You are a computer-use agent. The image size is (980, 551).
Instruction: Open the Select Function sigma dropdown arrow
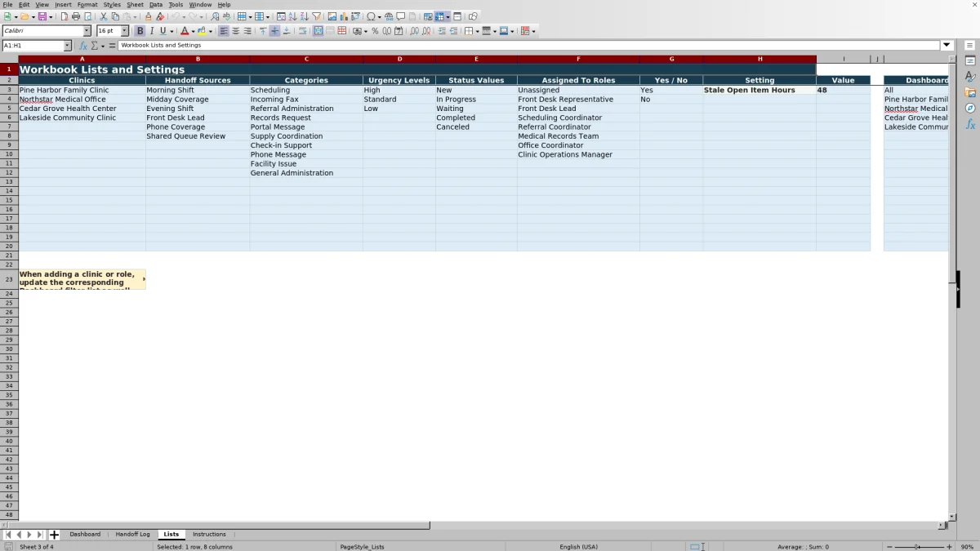click(103, 46)
